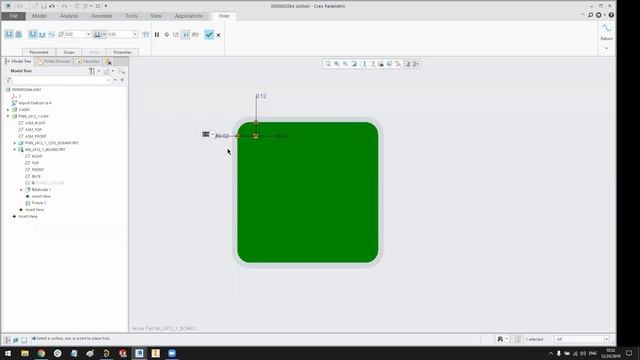
Task: Switch to the Annotate ribbon tab
Action: click(102, 16)
